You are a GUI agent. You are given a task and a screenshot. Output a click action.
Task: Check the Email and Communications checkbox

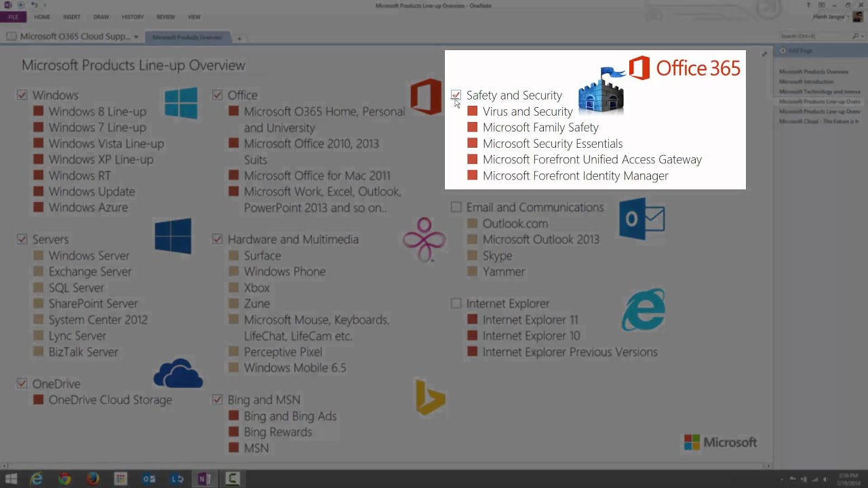point(456,207)
